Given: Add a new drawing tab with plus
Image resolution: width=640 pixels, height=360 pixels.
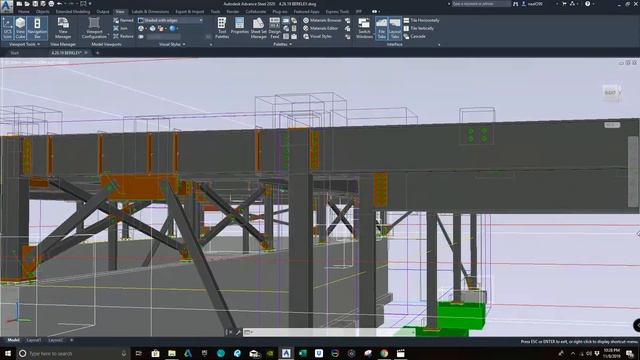Looking at the screenshot, I should click(x=98, y=53).
